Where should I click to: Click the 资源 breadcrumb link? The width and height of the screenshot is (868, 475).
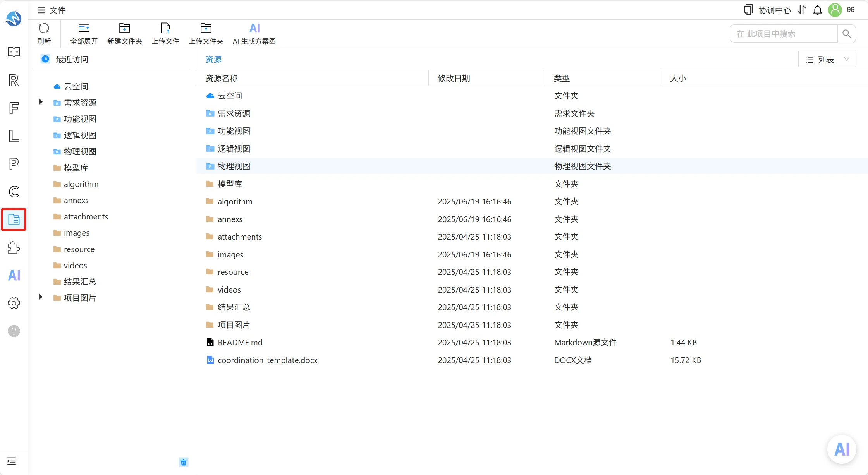coord(213,59)
